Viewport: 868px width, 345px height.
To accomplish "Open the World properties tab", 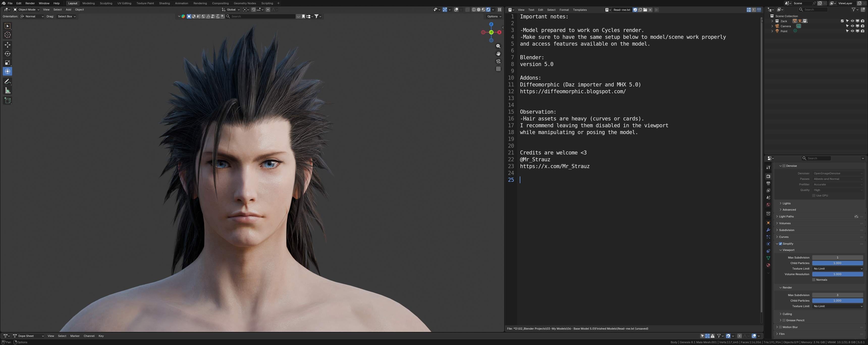I will tap(768, 205).
